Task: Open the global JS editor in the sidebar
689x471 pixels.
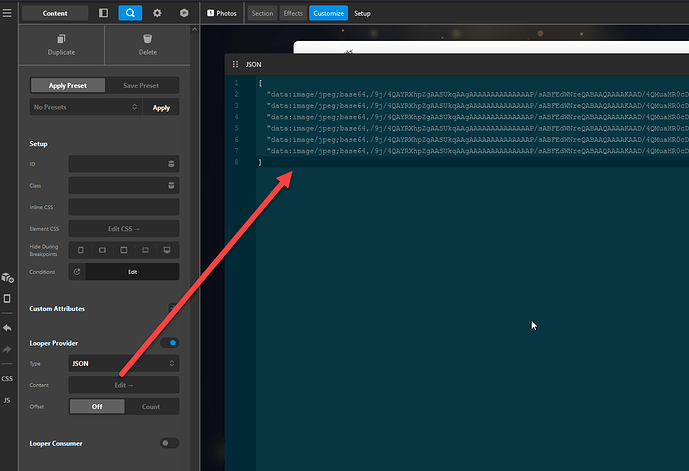Action: [x=7, y=400]
